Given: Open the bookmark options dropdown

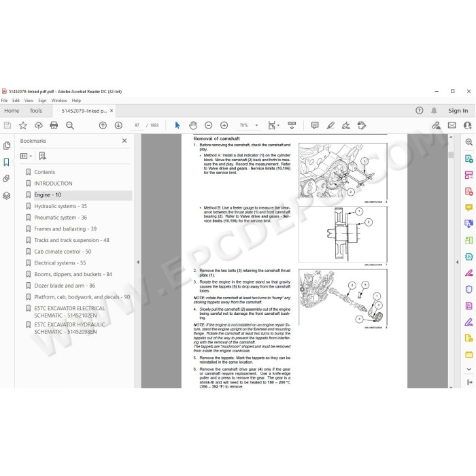Looking at the screenshot, I should (26, 156).
